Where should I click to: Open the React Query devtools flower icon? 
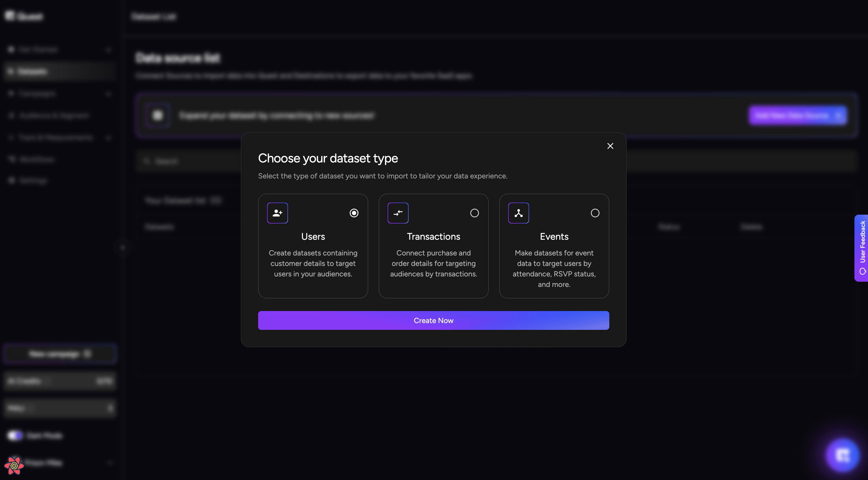(x=14, y=466)
